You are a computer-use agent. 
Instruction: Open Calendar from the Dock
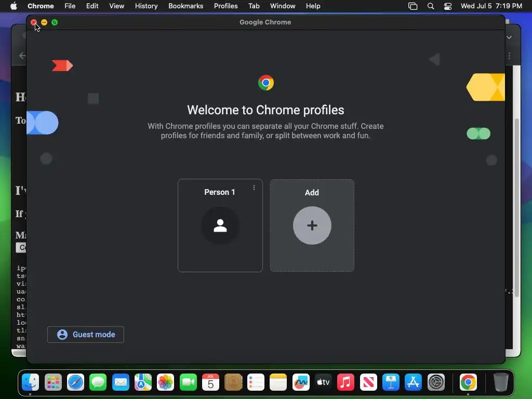210,382
